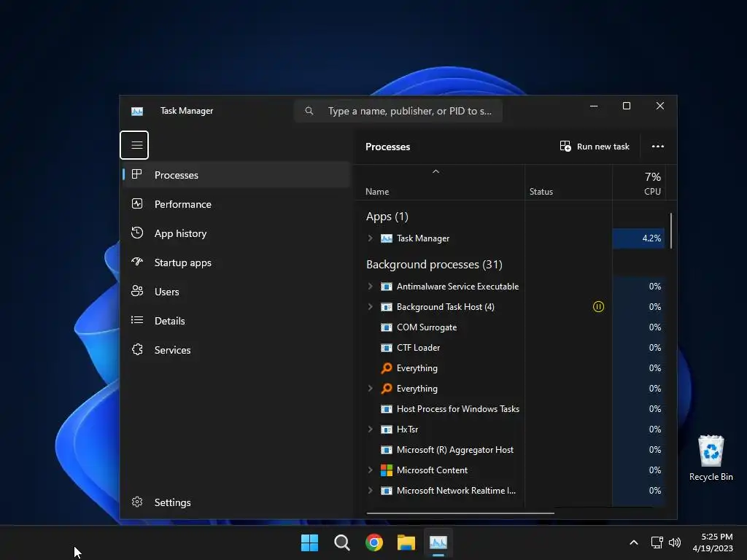The image size is (747, 560).
Task: Select the COM Surrogate process icon
Action: 387,327
